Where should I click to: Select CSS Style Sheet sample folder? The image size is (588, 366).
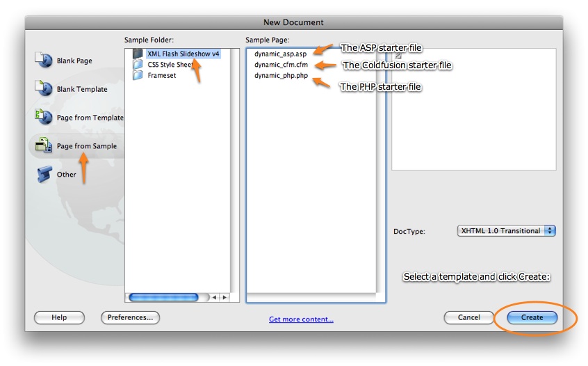click(170, 65)
